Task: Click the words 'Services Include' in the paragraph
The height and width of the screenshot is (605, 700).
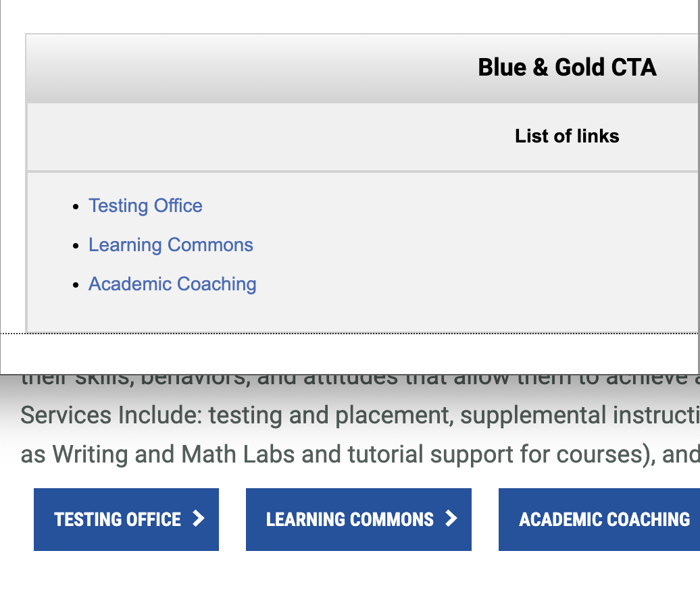Action: coord(108,415)
